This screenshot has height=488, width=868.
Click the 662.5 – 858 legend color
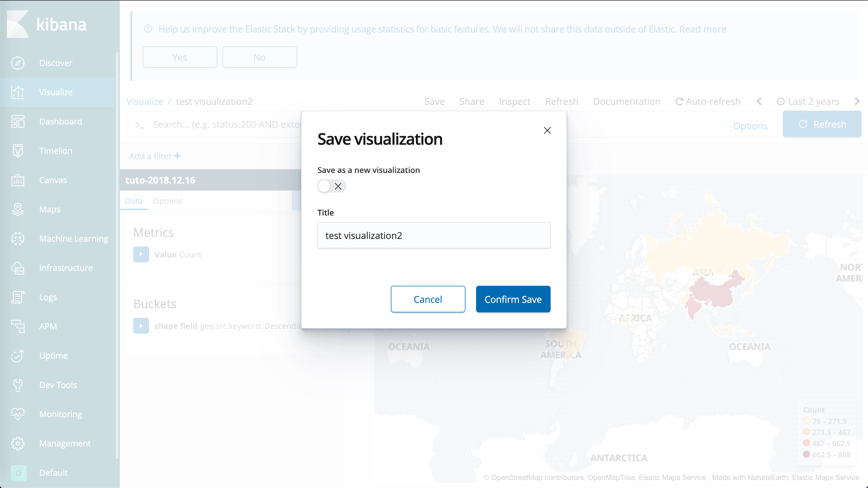point(806,454)
